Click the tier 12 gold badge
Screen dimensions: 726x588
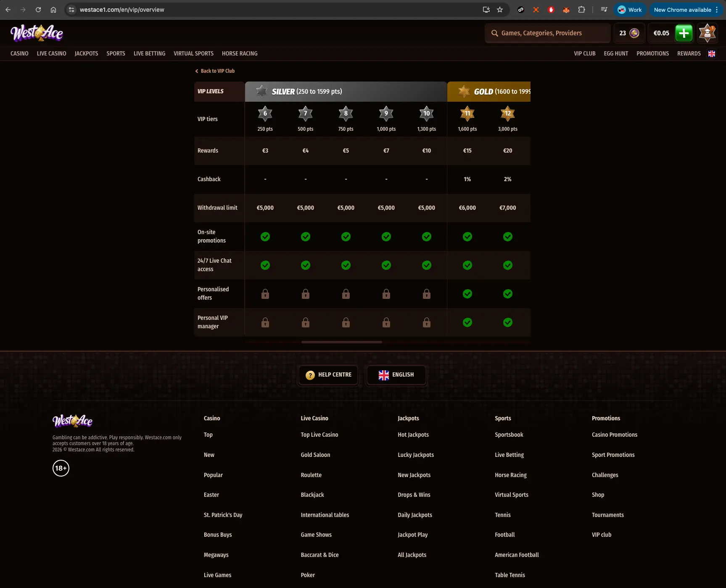coord(508,113)
